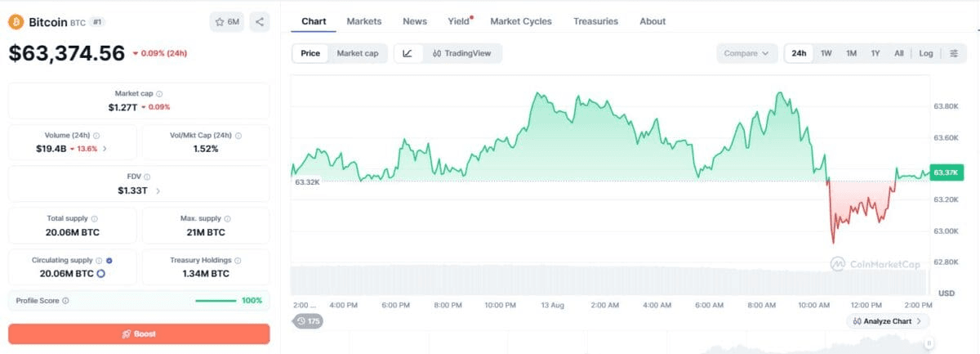Screen dimensions: 980x354
Task: Open Treasury Holdings info icon
Action: click(237, 261)
